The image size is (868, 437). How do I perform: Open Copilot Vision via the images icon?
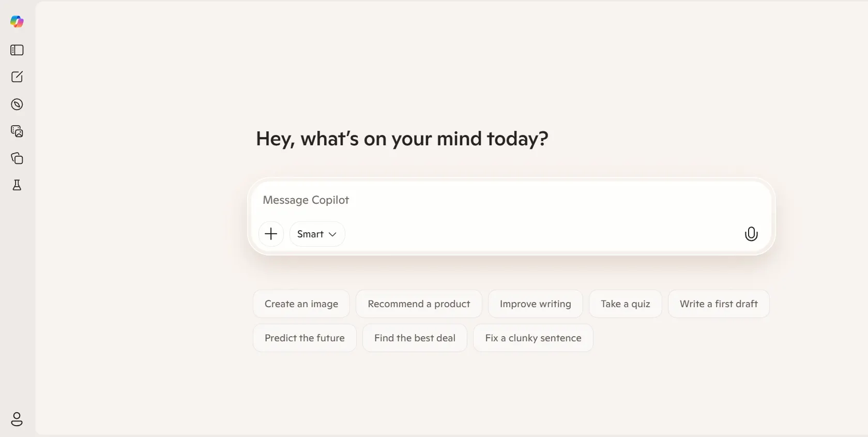click(17, 131)
